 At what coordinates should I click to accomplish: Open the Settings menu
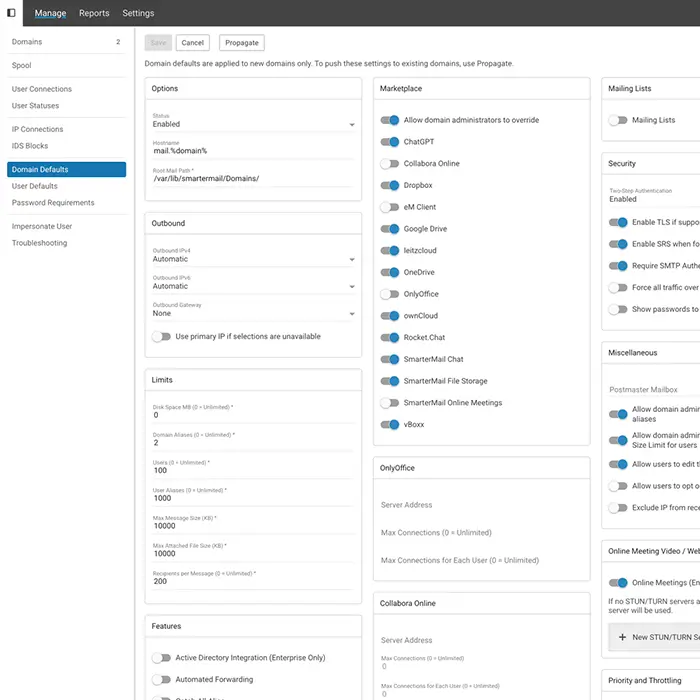[138, 13]
